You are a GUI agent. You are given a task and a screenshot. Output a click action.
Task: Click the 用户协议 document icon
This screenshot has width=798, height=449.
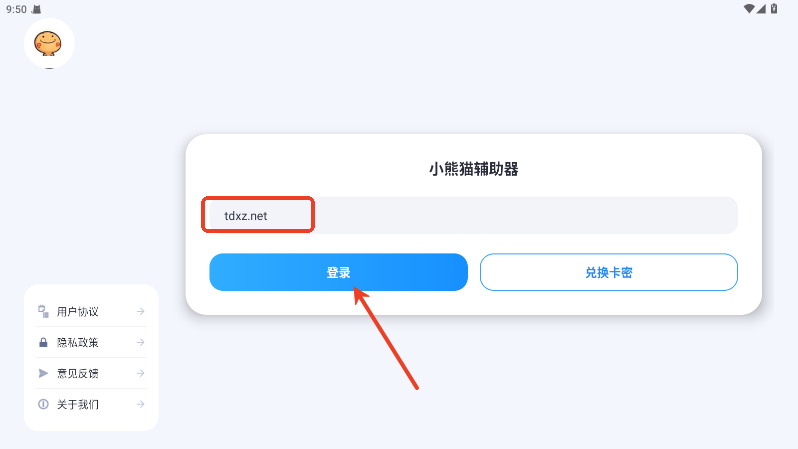pyautogui.click(x=43, y=311)
